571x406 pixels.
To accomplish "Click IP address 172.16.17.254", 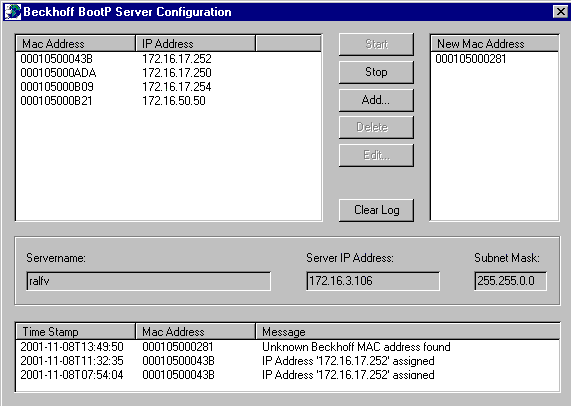I will coord(177,87).
